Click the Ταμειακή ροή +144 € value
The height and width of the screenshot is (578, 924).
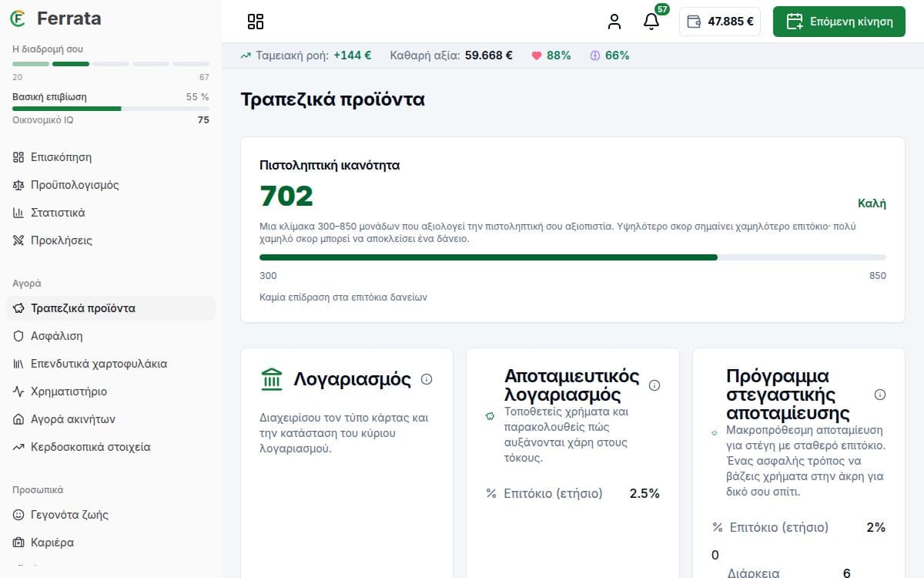coord(353,55)
